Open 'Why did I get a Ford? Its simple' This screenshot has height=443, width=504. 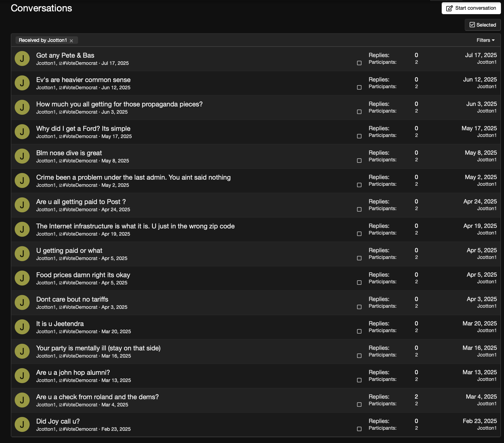(83, 129)
